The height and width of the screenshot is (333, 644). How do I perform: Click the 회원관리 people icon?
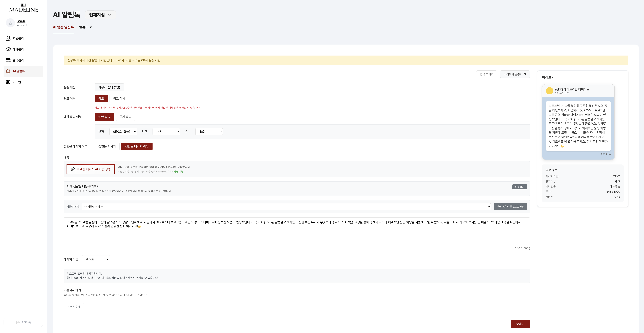[x=8, y=38]
